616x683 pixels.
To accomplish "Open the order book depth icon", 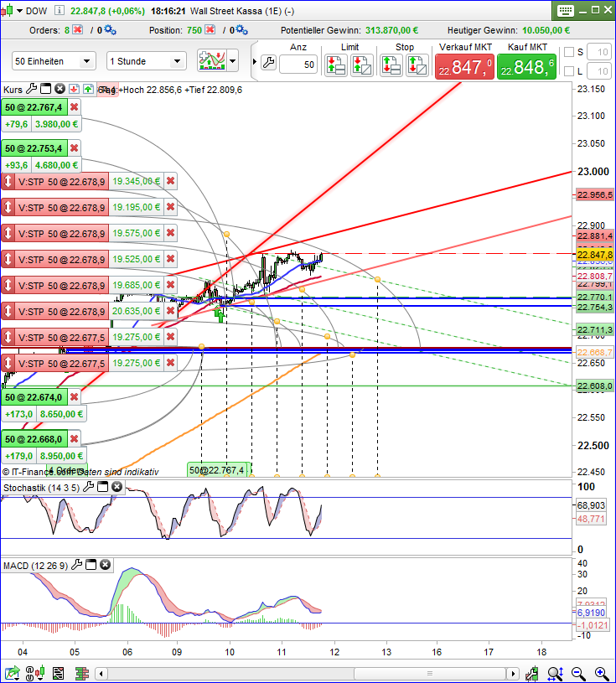I will pyautogui.click(x=81, y=674).
